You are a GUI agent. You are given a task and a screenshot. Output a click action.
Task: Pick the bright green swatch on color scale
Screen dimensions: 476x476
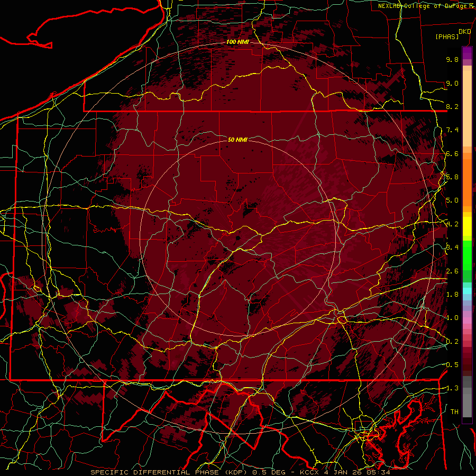pyautogui.click(x=467, y=255)
